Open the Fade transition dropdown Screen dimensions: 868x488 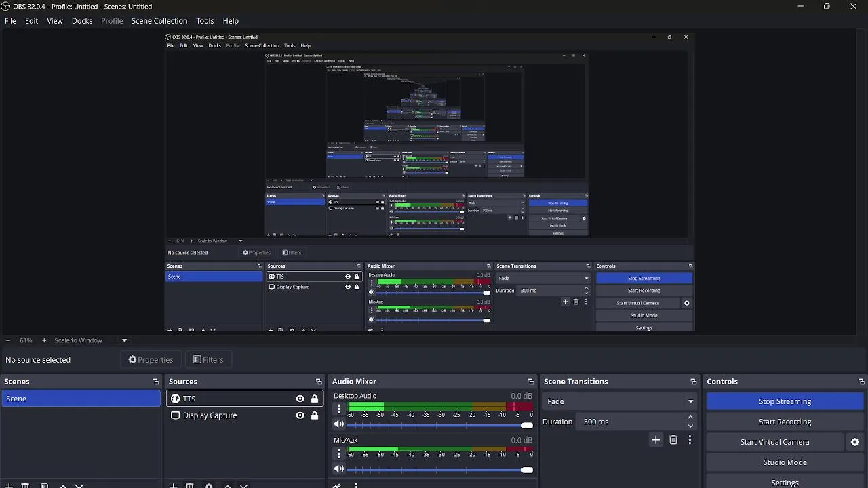pos(620,401)
